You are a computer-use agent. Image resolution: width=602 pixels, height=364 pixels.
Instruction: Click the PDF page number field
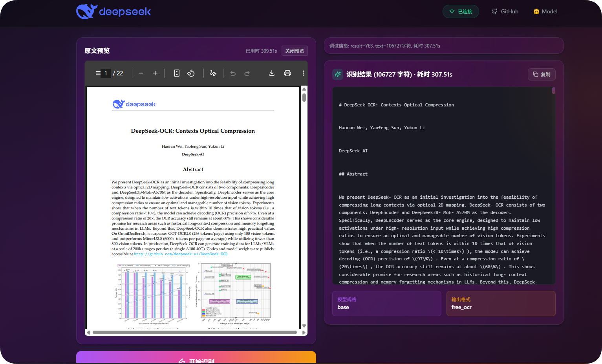(106, 73)
